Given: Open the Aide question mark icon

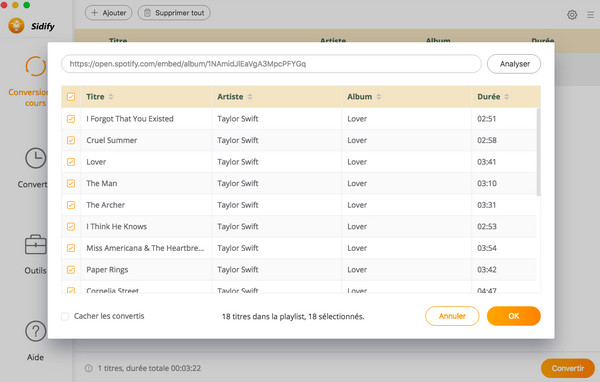Looking at the screenshot, I should (36, 331).
